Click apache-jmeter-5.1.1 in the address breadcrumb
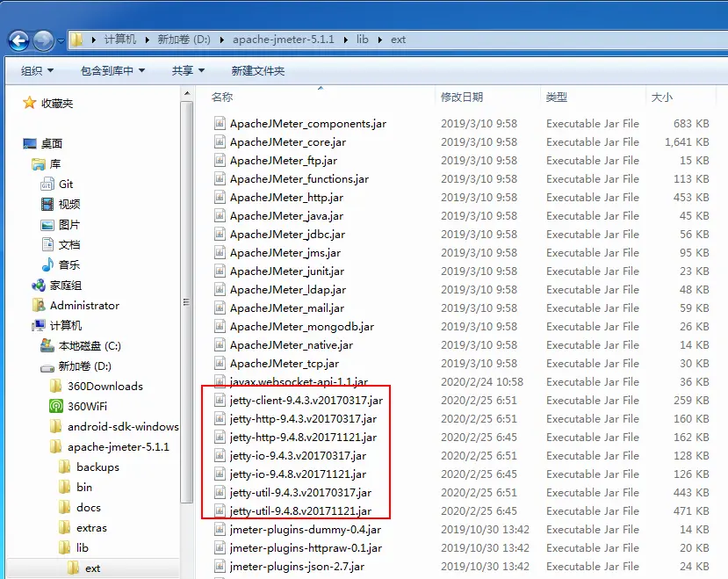 (x=284, y=40)
